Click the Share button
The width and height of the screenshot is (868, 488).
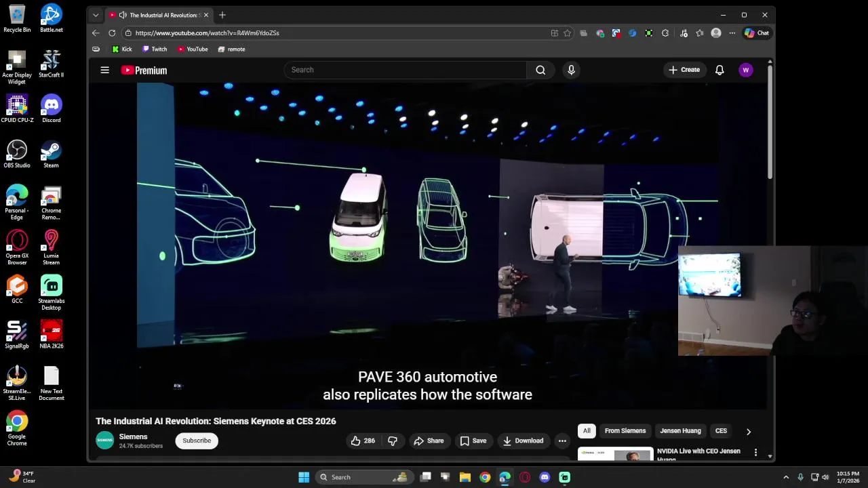(429, 441)
